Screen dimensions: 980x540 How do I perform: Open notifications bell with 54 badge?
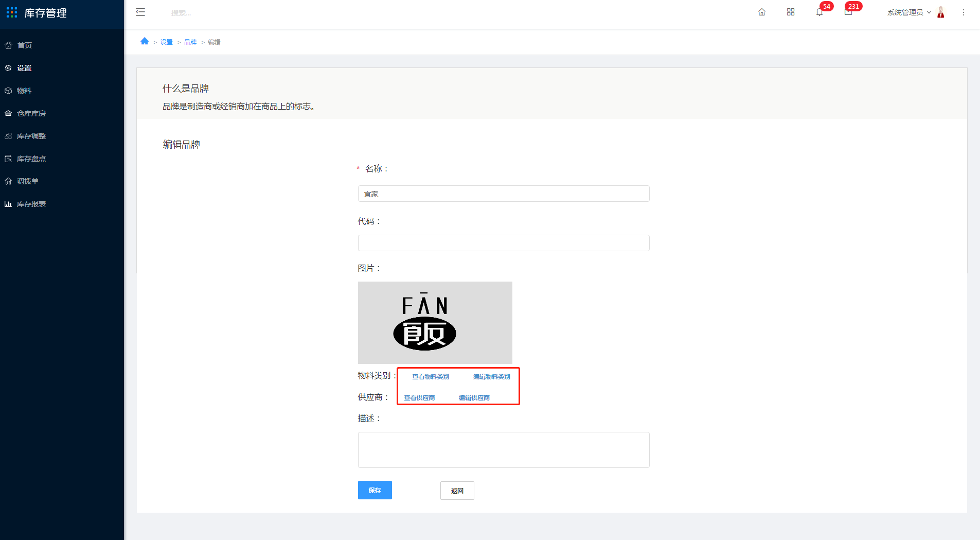(x=819, y=12)
